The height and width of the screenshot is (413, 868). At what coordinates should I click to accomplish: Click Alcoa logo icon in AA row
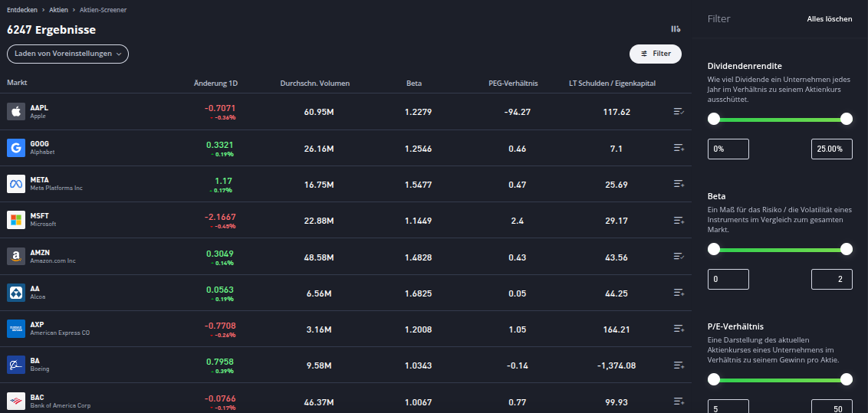point(16,293)
